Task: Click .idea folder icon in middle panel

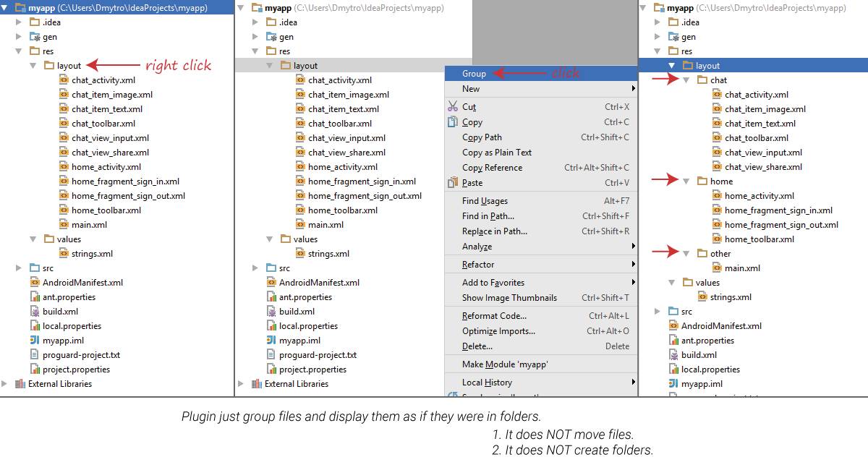Action: 271,22
